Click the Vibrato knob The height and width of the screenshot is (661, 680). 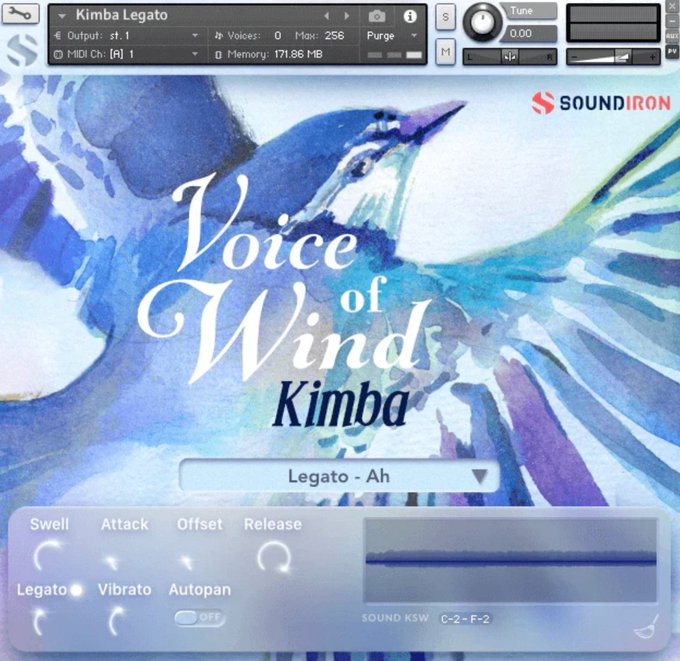116,621
